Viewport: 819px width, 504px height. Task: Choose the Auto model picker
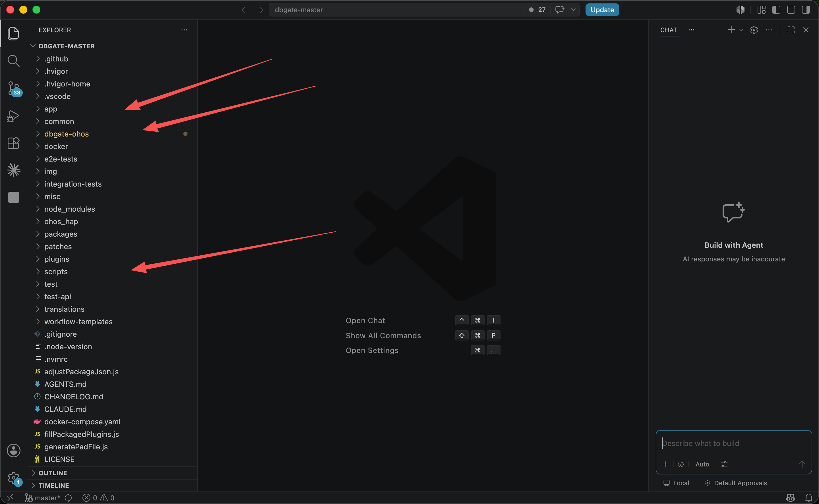[x=702, y=464]
